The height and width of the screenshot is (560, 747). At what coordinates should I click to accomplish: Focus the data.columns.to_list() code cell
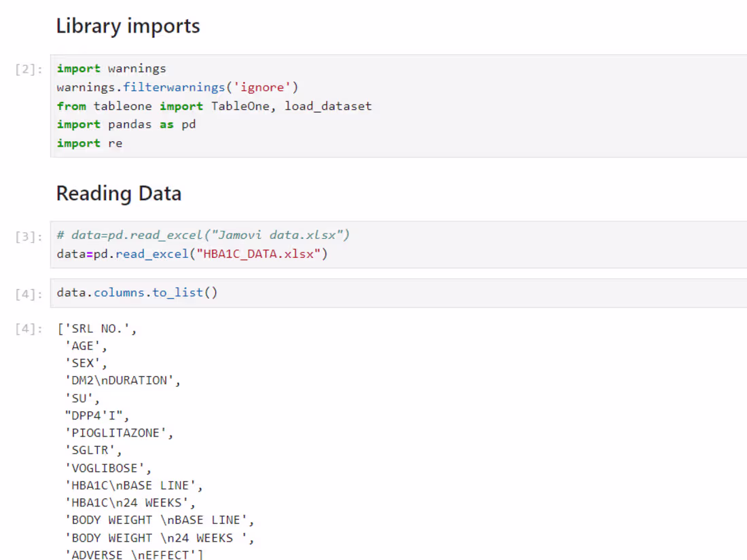tap(398, 293)
